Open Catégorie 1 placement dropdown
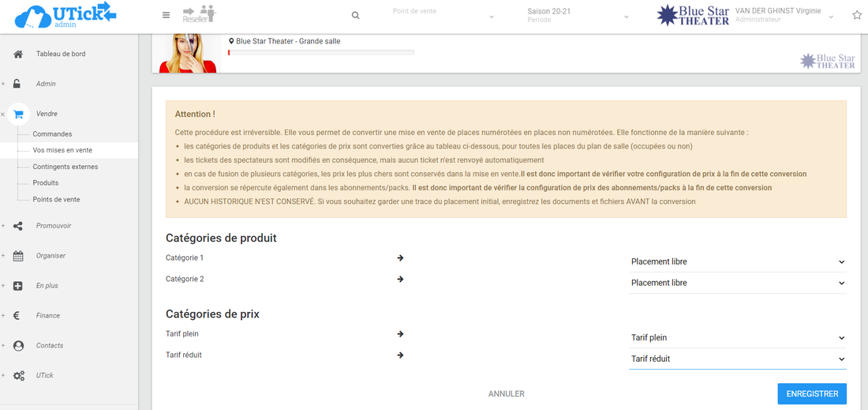Viewport: 868px width, 410px height. pyautogui.click(x=737, y=261)
